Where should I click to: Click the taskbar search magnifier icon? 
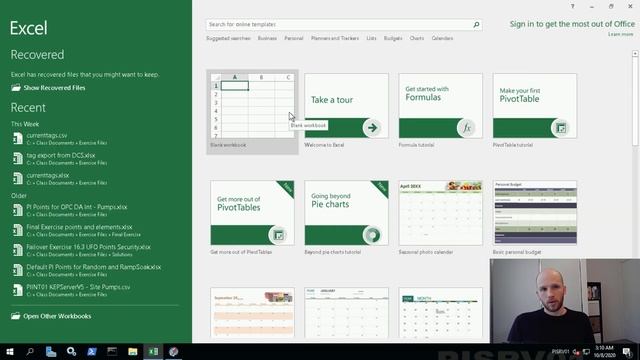[30, 351]
